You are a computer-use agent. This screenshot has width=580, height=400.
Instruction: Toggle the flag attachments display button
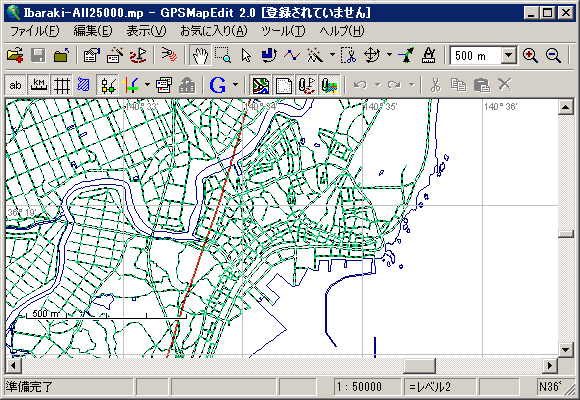pyautogui.click(x=307, y=85)
